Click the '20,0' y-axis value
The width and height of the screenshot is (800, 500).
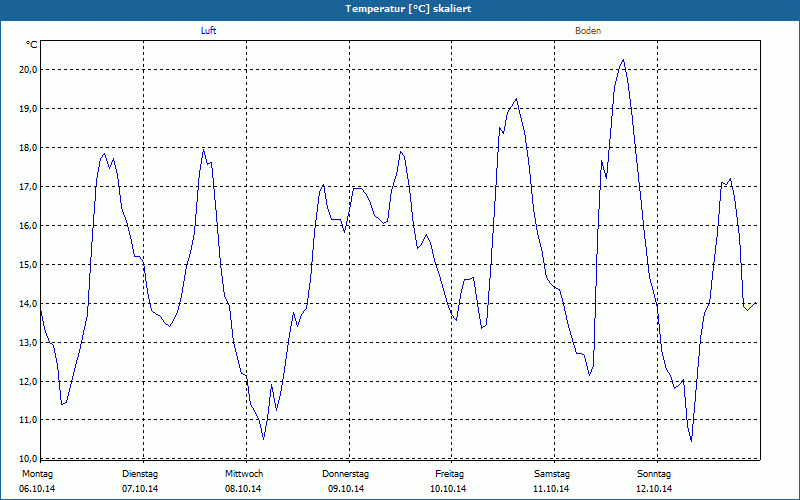(x=29, y=70)
